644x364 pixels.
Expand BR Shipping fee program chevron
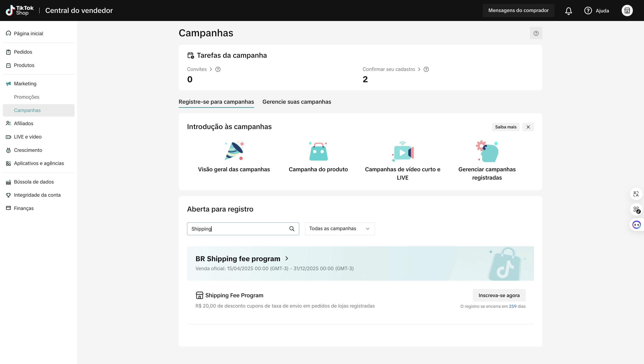click(287, 259)
